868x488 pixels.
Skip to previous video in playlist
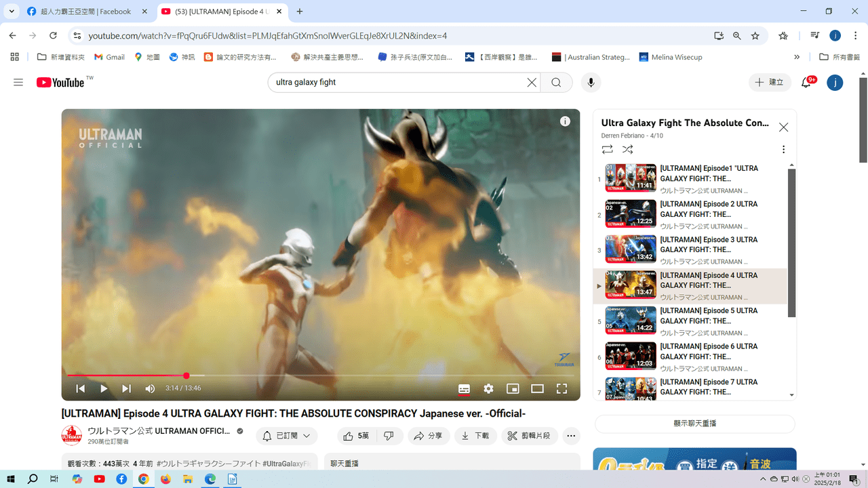[x=80, y=388]
